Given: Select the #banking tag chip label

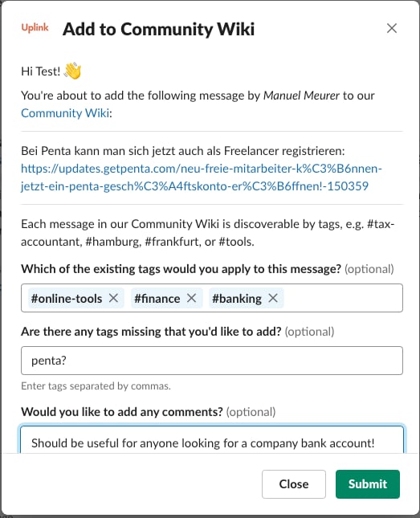Looking at the screenshot, I should [237, 298].
